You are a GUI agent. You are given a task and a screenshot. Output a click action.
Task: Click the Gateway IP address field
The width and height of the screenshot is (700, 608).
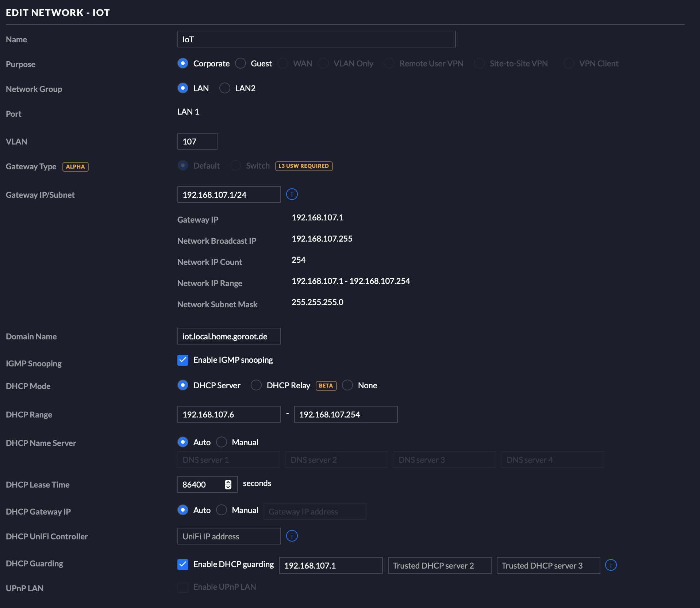click(x=315, y=511)
